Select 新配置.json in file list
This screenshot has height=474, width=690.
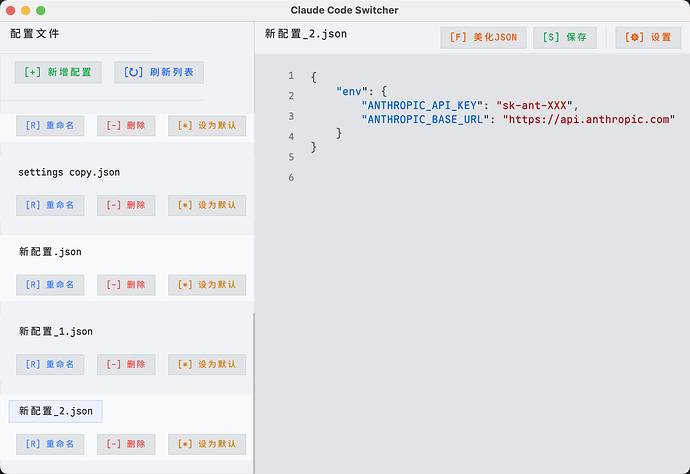point(50,252)
